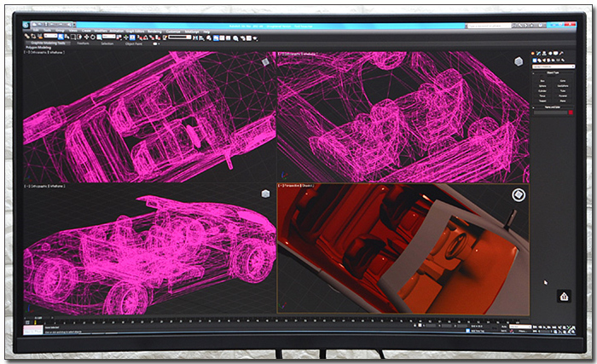The image size is (597, 364).
Task: Open the Rendering menu
Action: tap(156, 31)
